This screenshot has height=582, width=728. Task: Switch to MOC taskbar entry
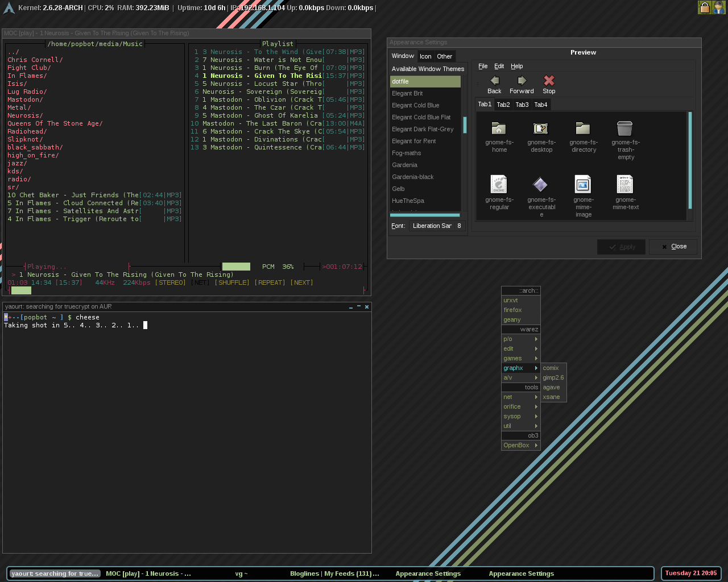(x=148, y=573)
